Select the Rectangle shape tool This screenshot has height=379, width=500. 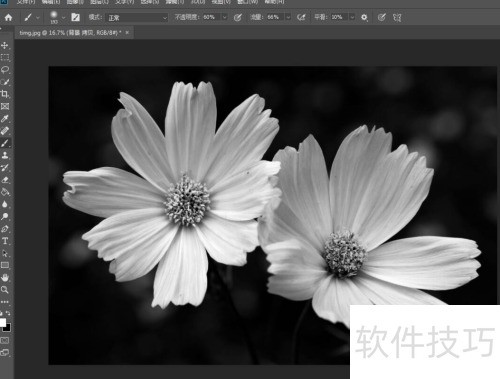(5, 265)
